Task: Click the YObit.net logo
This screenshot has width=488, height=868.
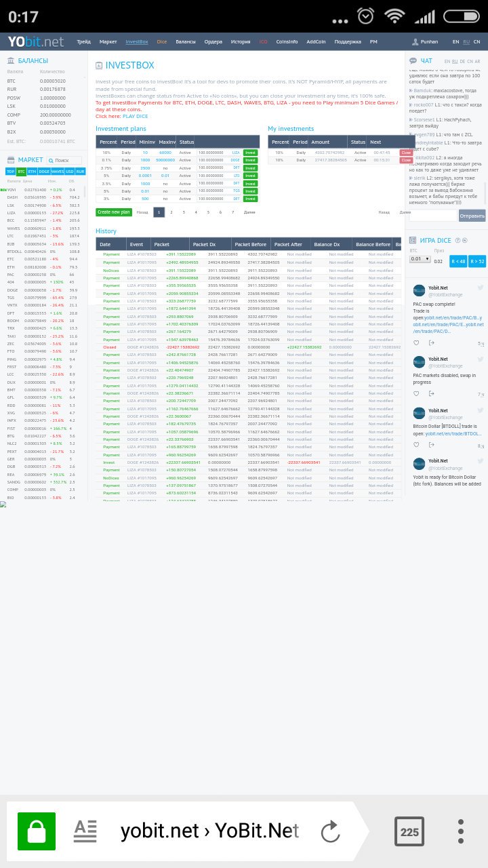Action: pyautogui.click(x=36, y=41)
